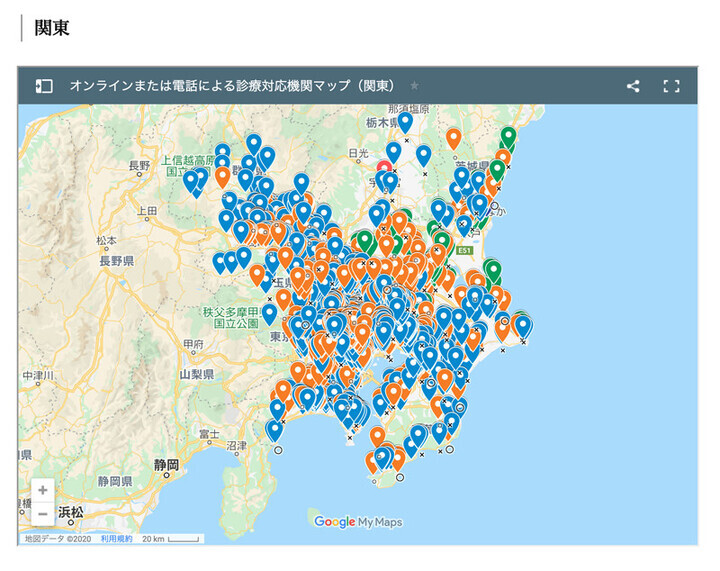Screen dimensions: 720x571
Task: Star this map as a favorite
Action: click(415, 86)
